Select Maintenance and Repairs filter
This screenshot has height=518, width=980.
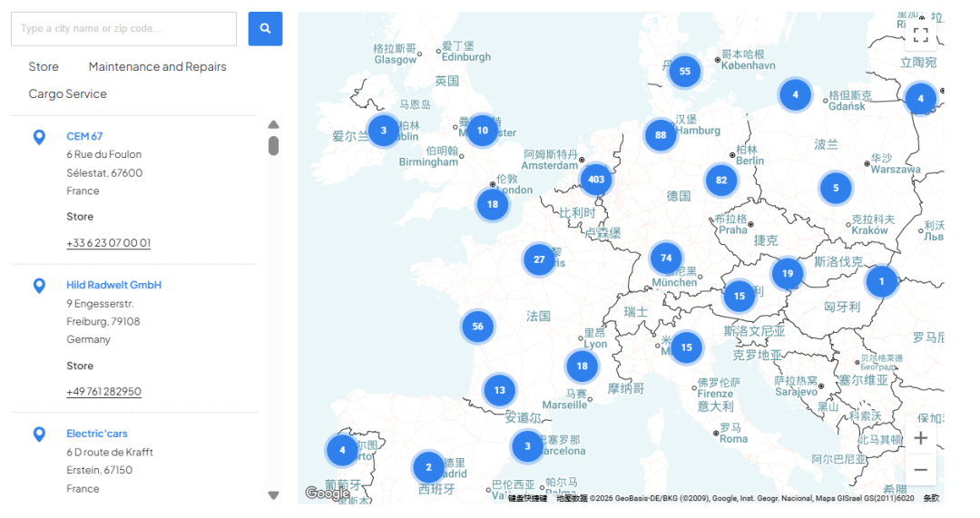[x=157, y=67]
